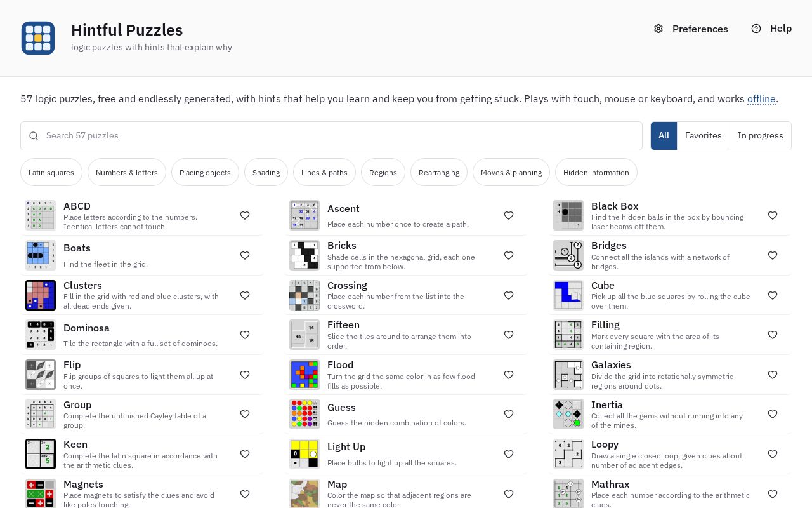Filter by Latin squares category

(51, 172)
